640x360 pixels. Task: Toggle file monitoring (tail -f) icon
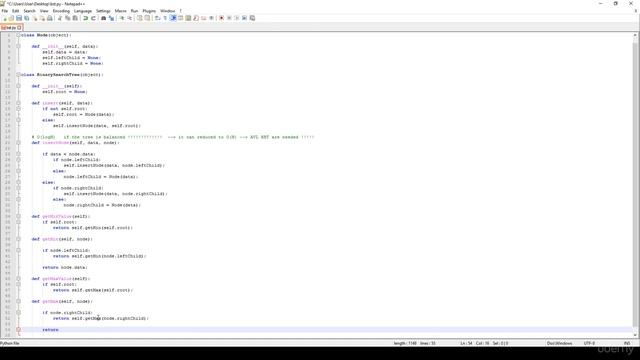[211, 18]
